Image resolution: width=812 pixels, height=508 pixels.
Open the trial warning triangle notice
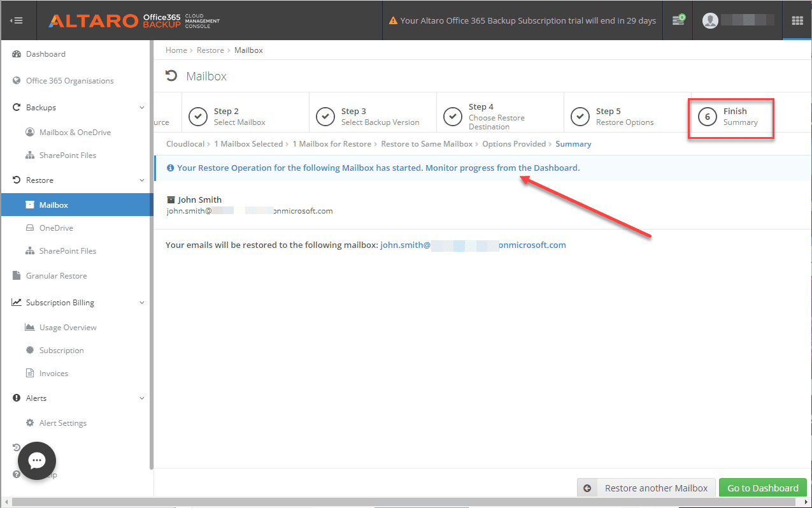click(x=394, y=20)
